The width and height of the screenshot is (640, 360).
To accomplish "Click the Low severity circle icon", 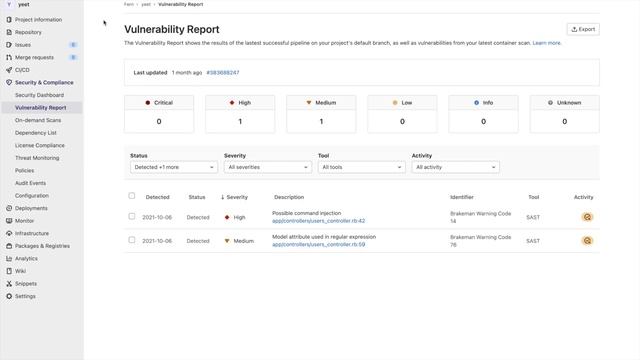I will point(395,103).
